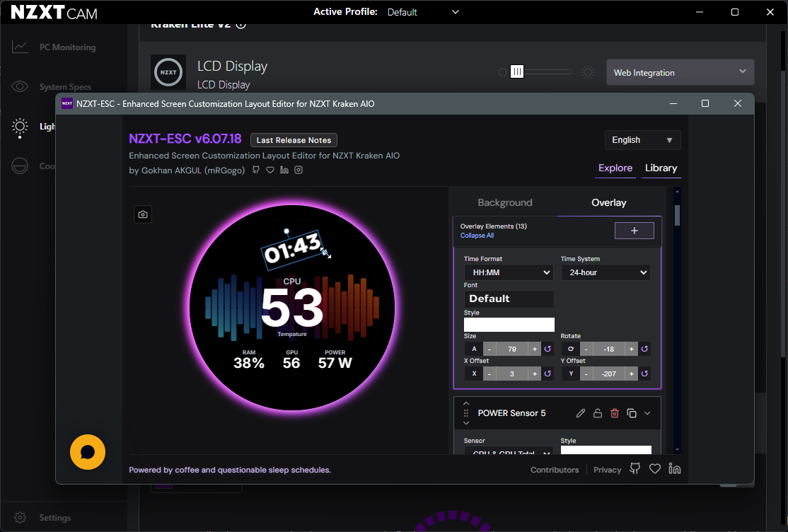Click the drag handle of POWER Sensor 5
This screenshot has height=532, width=788.
pyautogui.click(x=466, y=413)
